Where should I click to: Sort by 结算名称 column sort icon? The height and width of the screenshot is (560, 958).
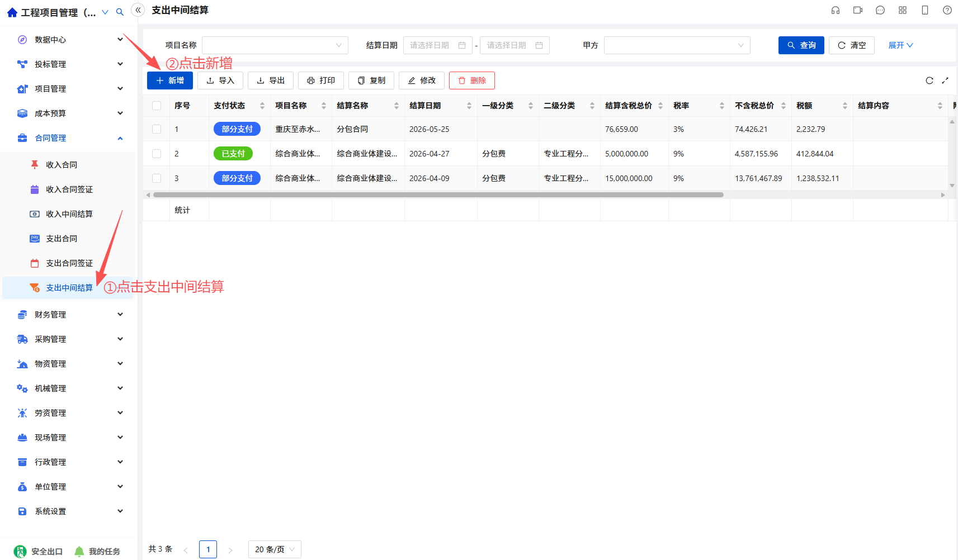397,106
